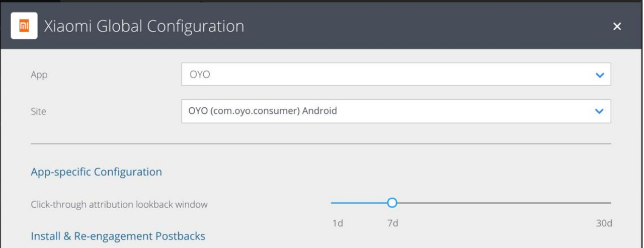Click the slider track's far right end

pos(609,203)
